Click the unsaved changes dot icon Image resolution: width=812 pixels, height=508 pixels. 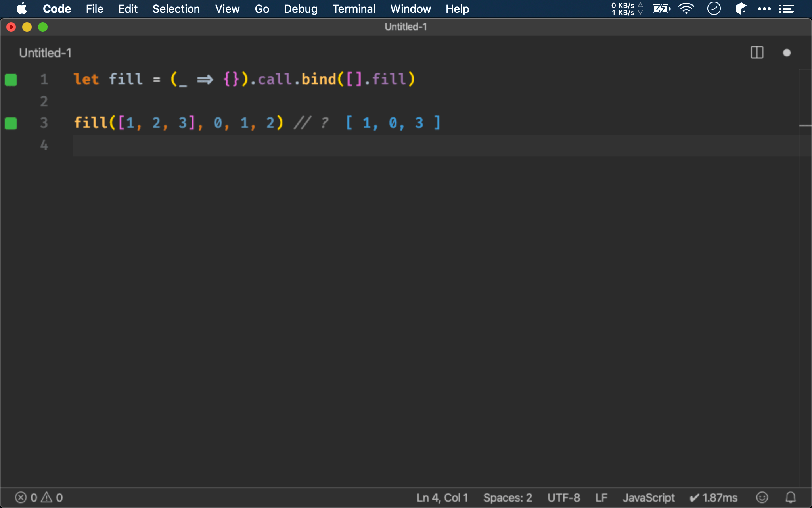click(x=787, y=53)
